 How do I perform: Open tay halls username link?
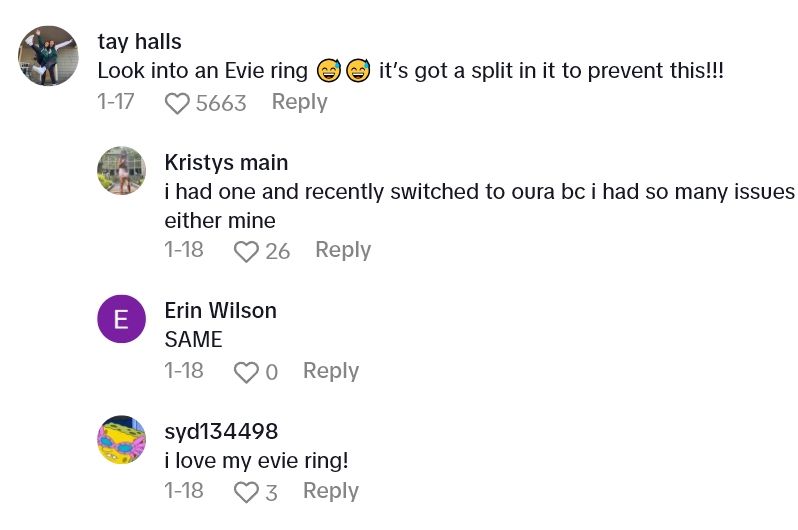(141, 41)
